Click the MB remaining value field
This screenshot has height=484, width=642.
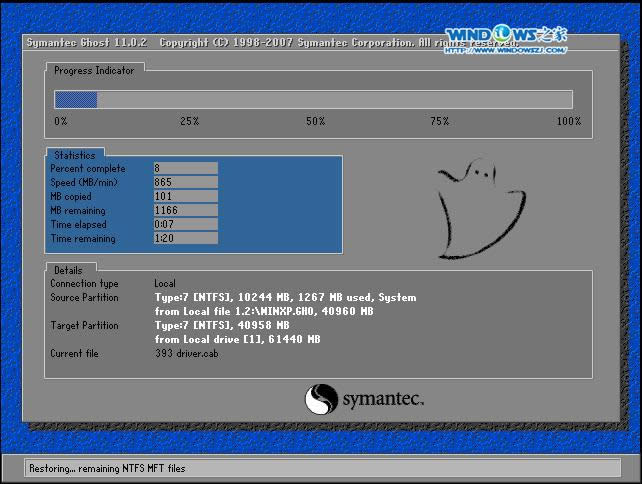[185, 211]
